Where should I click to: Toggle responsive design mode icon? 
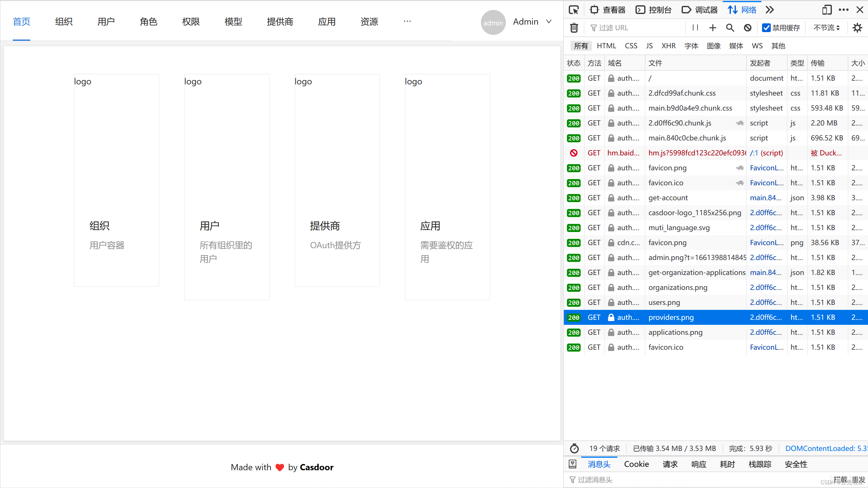click(827, 10)
